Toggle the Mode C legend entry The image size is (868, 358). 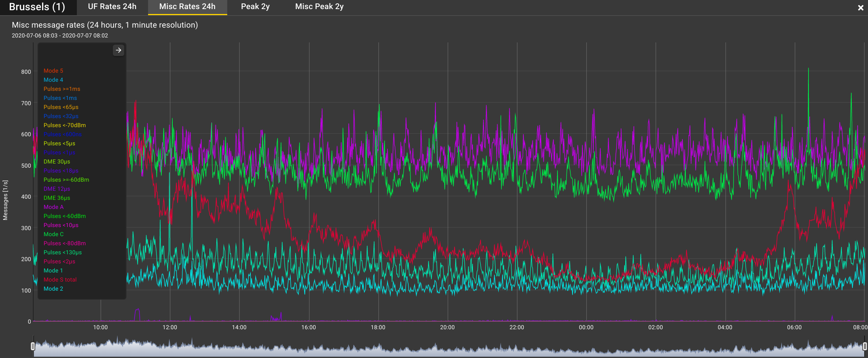pyautogui.click(x=53, y=234)
